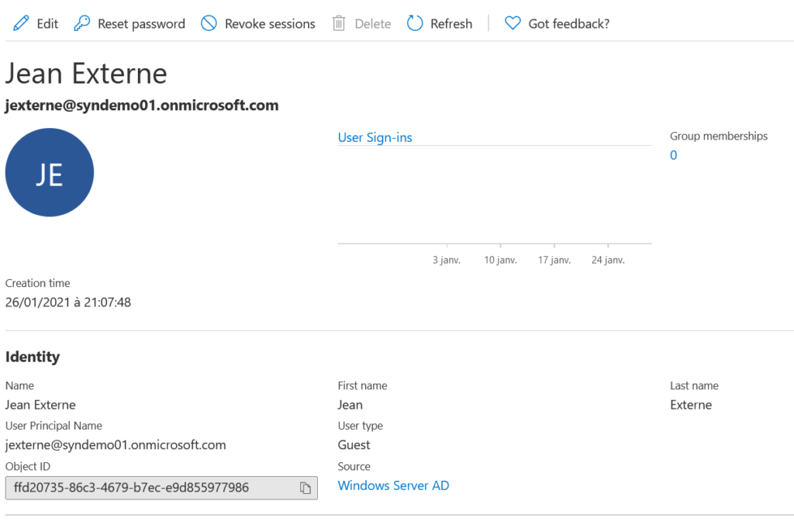This screenshot has height=532, width=794.
Task: Click the bold jexterne email under the heading
Action: coord(142,105)
